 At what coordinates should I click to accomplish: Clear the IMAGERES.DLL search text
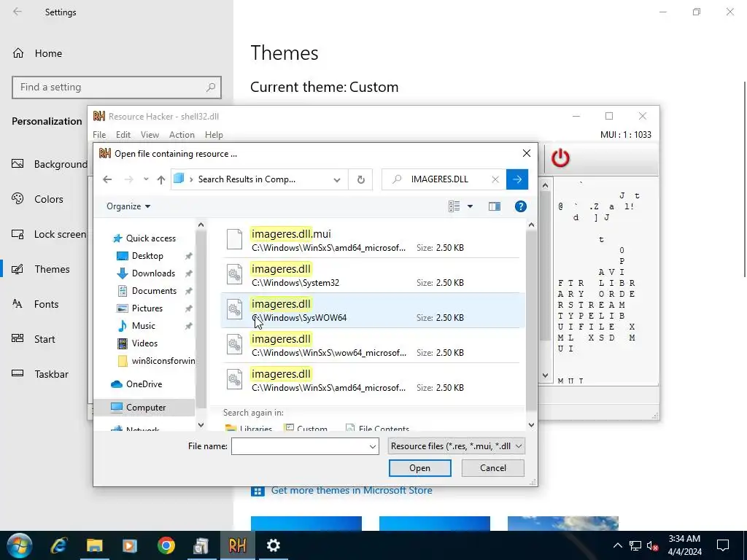(x=495, y=179)
